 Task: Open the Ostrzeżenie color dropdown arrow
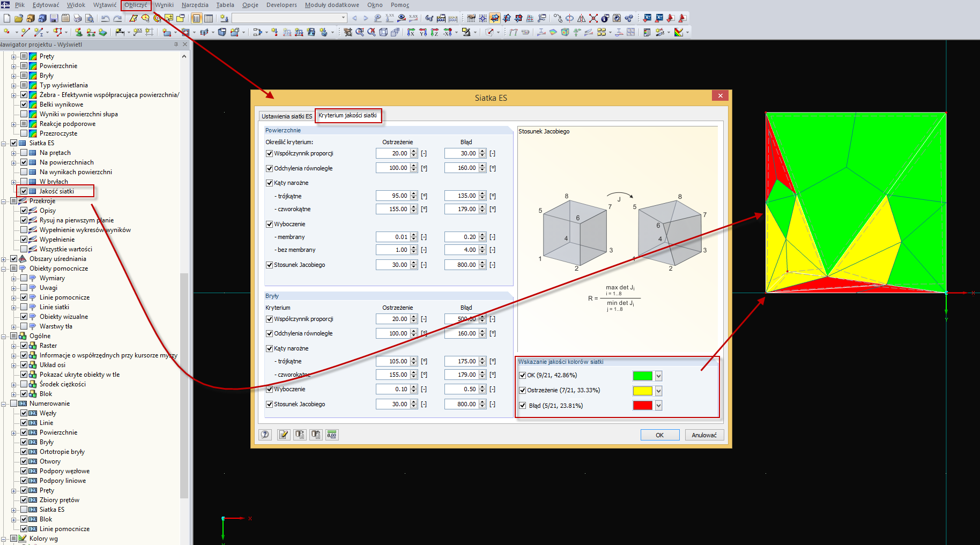point(659,391)
